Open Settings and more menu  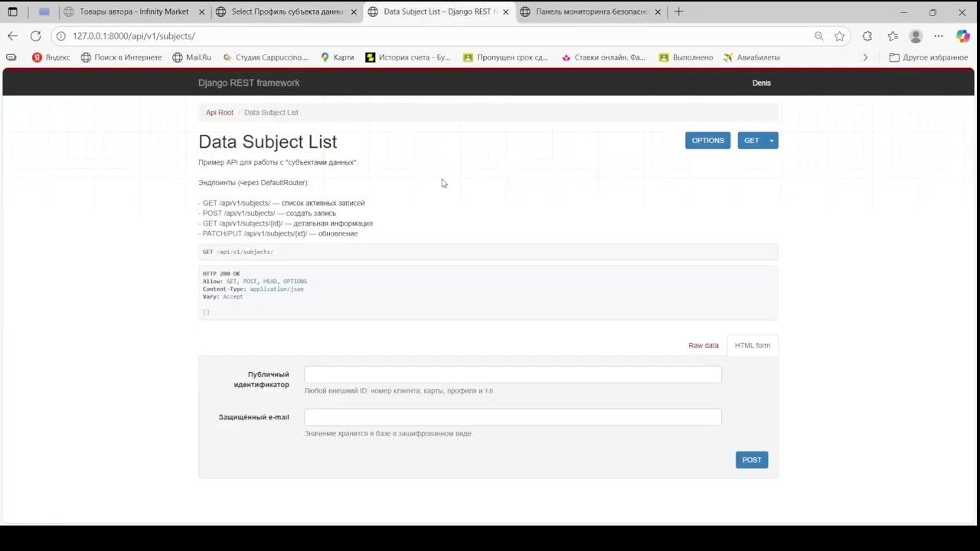click(938, 36)
